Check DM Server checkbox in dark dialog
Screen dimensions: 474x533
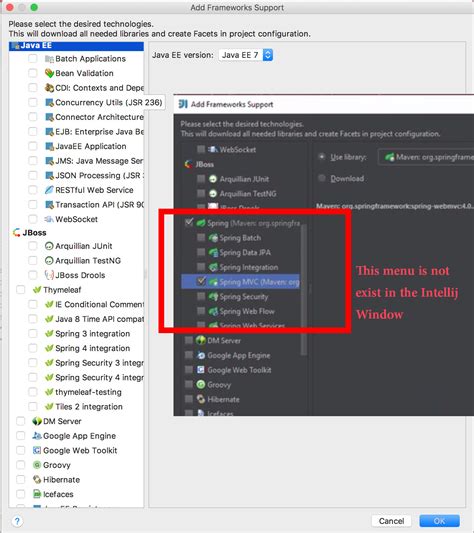189,340
